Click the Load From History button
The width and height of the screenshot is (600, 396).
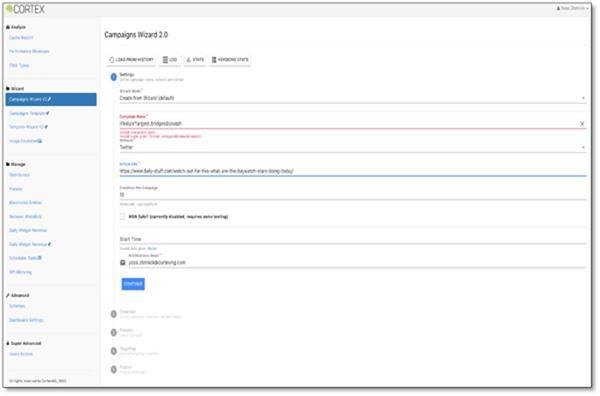[x=131, y=60]
